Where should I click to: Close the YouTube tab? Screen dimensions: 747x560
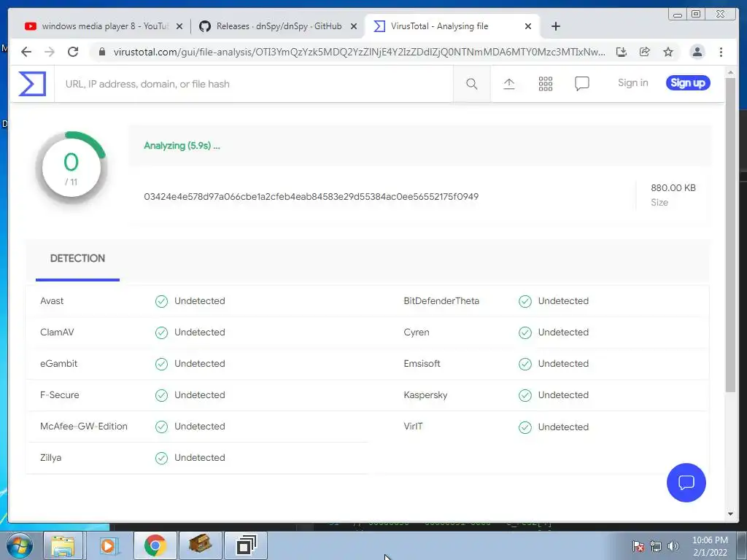[179, 27]
